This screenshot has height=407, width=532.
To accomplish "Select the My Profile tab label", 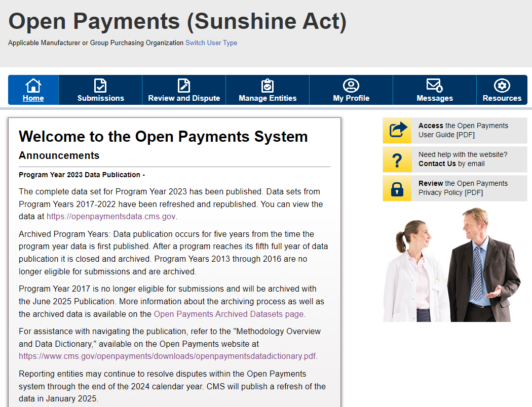I will [351, 98].
